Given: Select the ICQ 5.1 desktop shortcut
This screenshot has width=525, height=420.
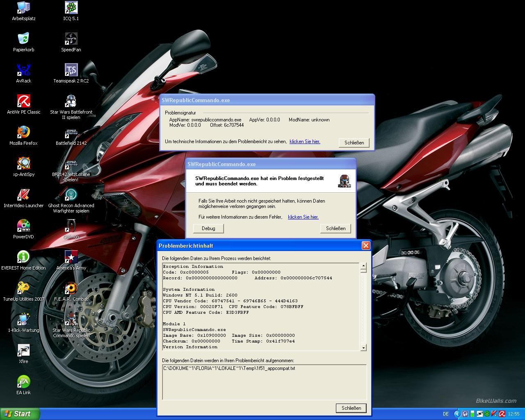Looking at the screenshot, I should tap(71, 11).
